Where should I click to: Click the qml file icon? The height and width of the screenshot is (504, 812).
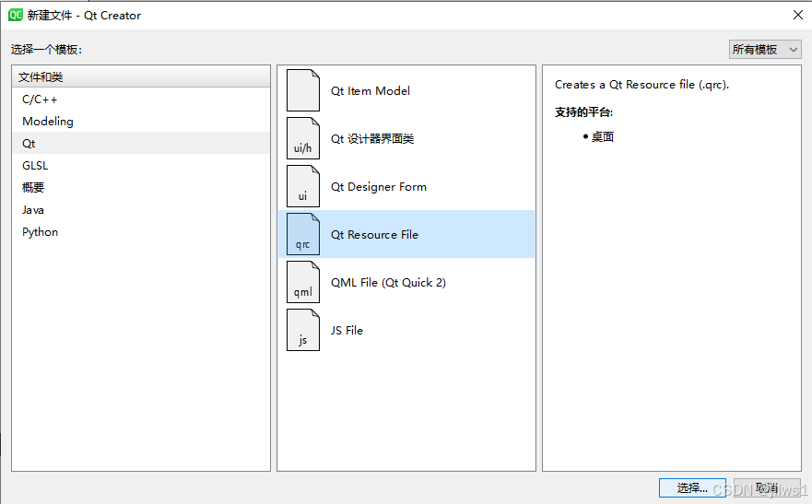[303, 282]
